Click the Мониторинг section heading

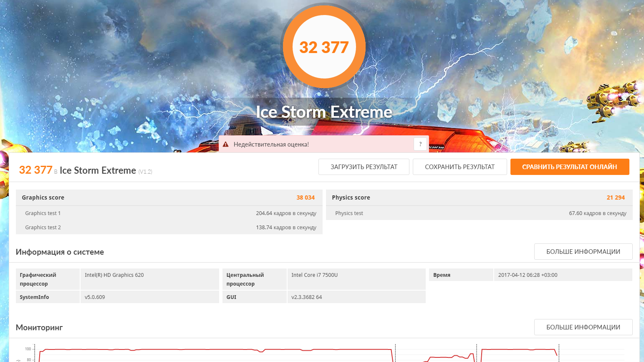39,327
